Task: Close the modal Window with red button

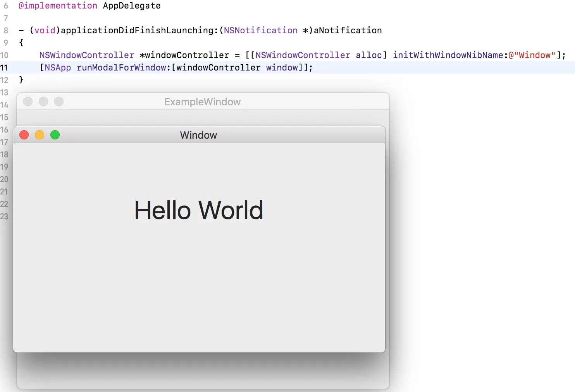Action: click(x=24, y=135)
